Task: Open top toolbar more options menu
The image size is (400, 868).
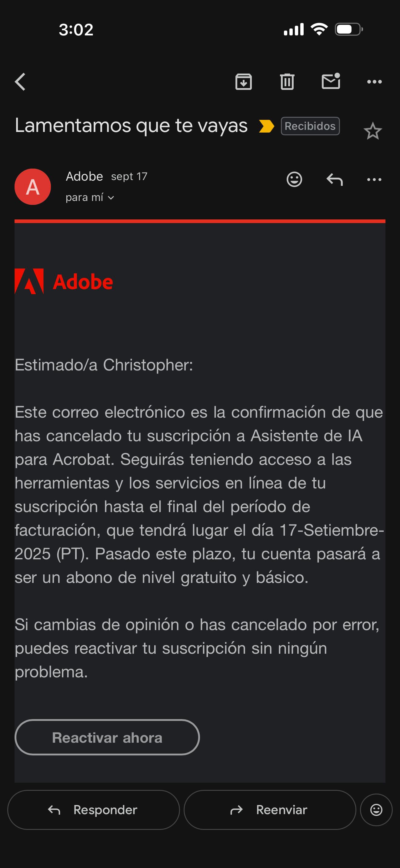Action: (374, 82)
